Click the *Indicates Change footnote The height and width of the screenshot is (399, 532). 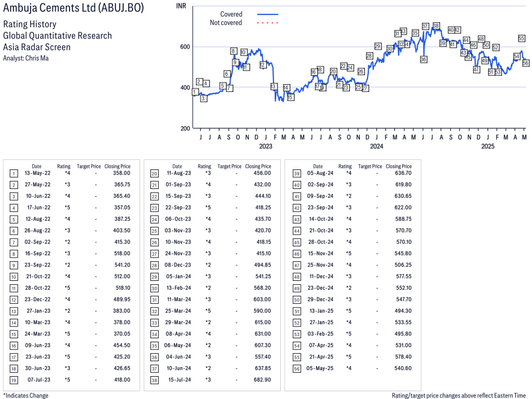(x=26, y=396)
